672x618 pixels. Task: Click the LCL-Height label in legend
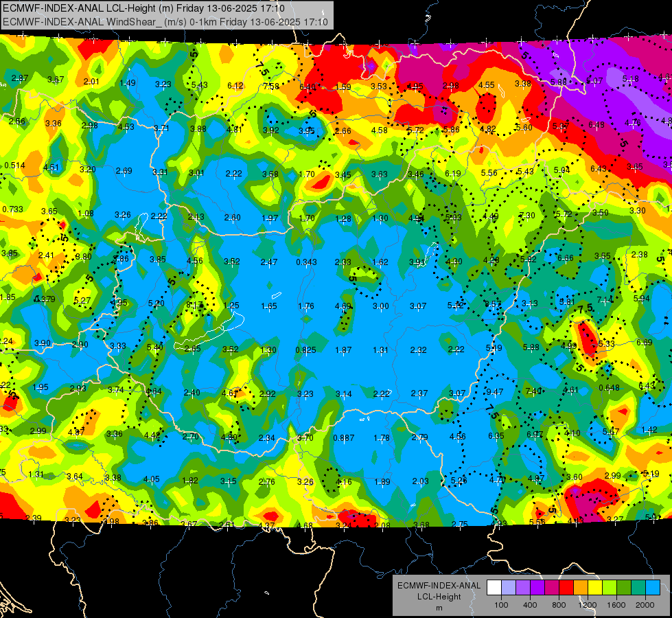439,597
